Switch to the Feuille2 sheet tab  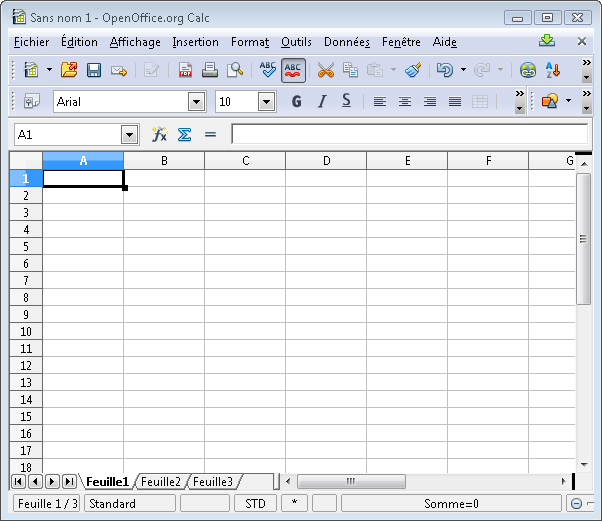click(160, 481)
